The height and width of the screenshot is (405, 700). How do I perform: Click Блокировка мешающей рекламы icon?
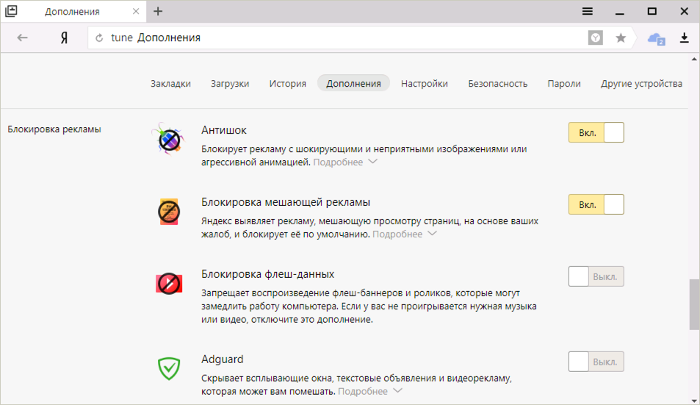169,212
